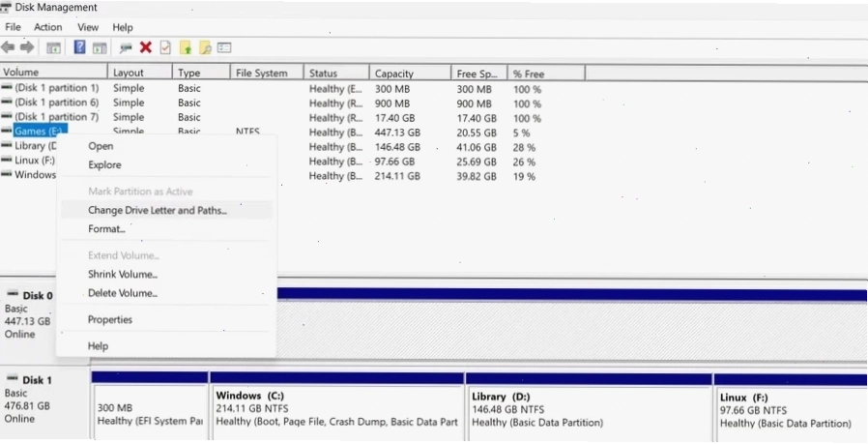Image resolution: width=868 pixels, height=444 pixels.
Task: Open the File menu
Action: click(13, 27)
